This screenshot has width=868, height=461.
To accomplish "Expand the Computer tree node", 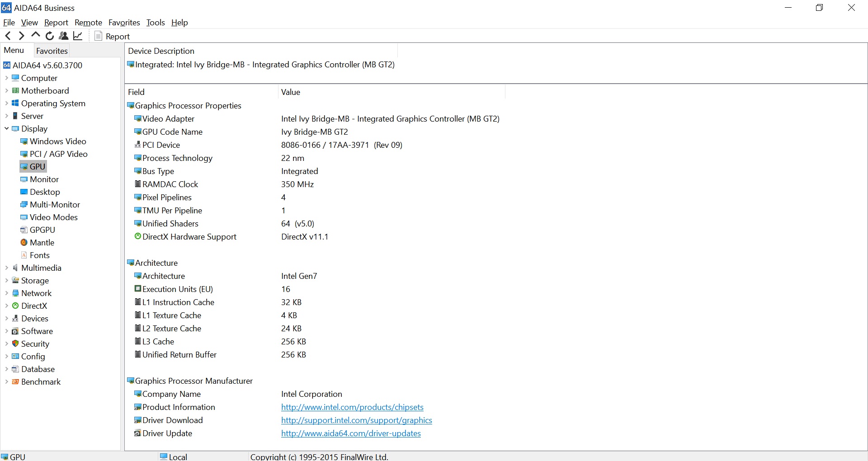I will 6,78.
